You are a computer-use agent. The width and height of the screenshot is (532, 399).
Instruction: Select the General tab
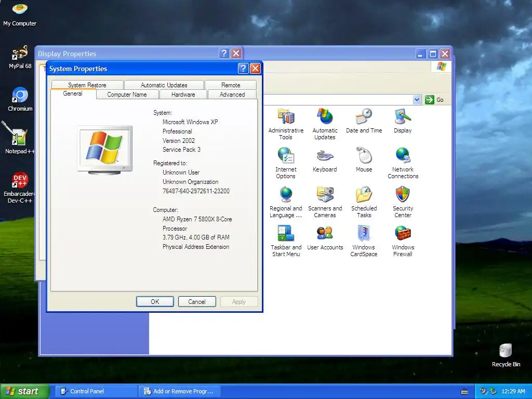pos(73,94)
